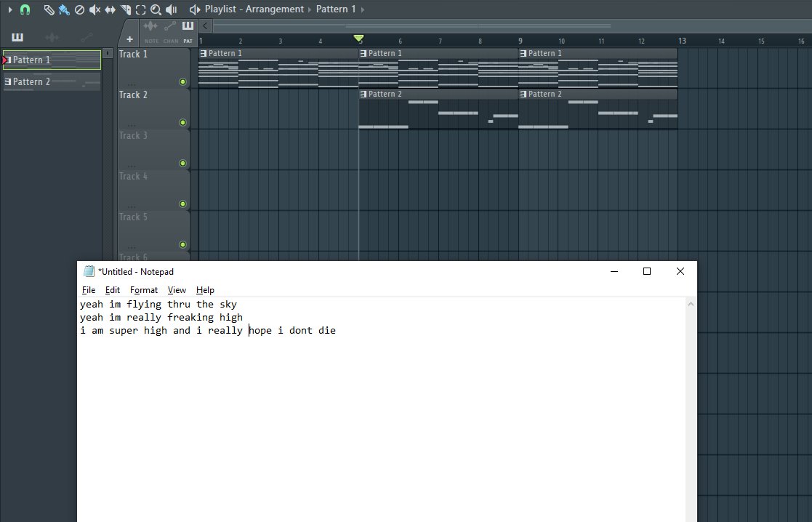The height and width of the screenshot is (522, 812).
Task: Select the Delete tool icon
Action: 79,10
